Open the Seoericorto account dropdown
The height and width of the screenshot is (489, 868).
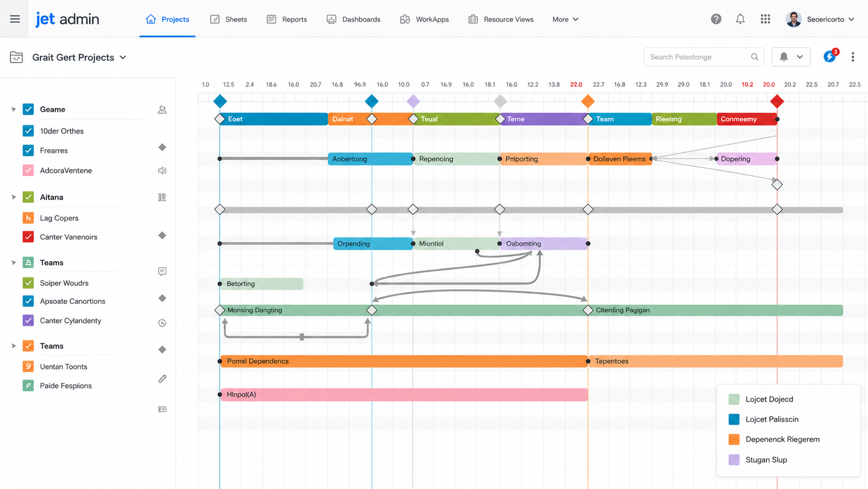point(831,19)
